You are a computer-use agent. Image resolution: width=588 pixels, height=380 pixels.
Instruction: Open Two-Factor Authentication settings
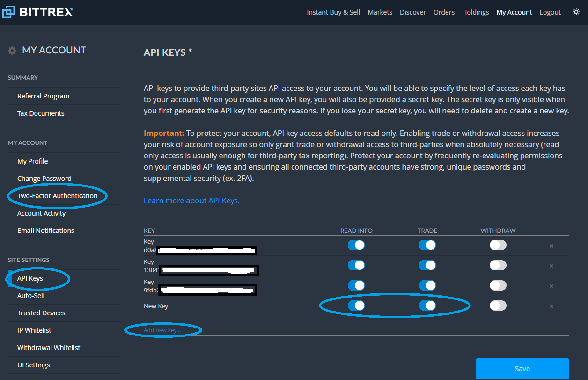pos(58,196)
